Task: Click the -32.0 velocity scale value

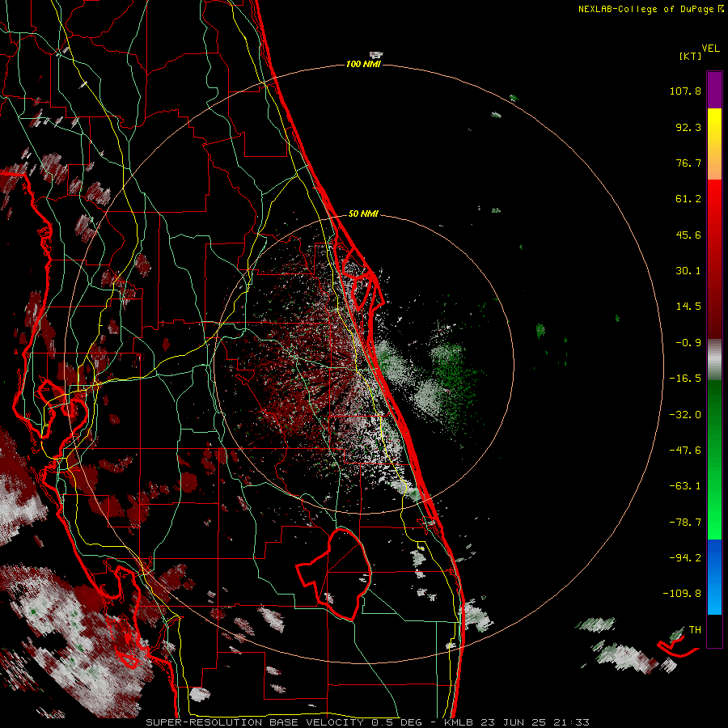Action: pos(685,415)
